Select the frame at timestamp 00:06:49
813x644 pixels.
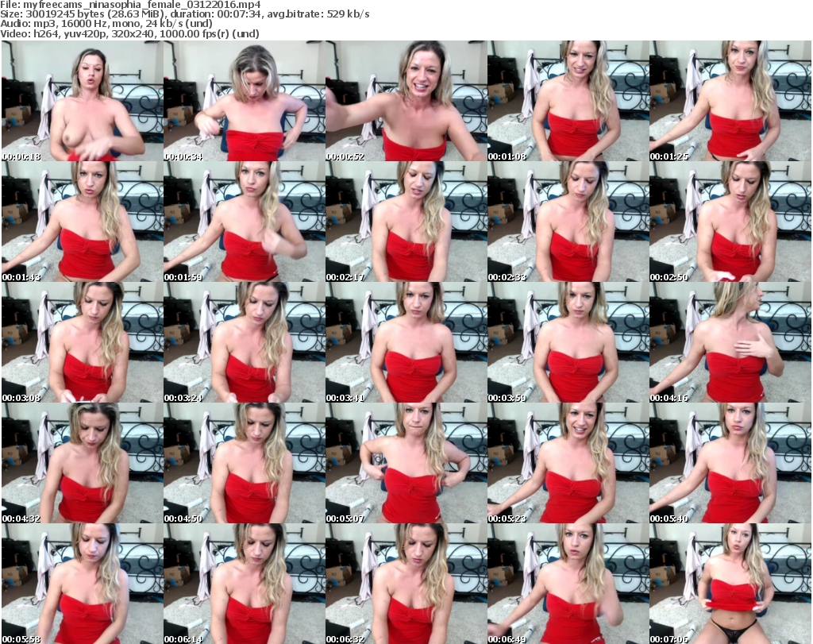coord(568,584)
